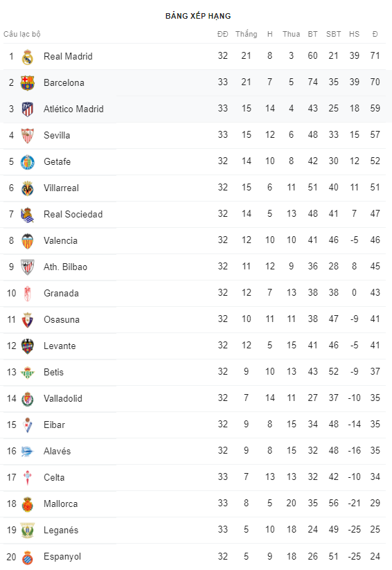Open the Granada team link
Image resolution: width=392 pixels, height=570 pixels.
click(x=61, y=293)
